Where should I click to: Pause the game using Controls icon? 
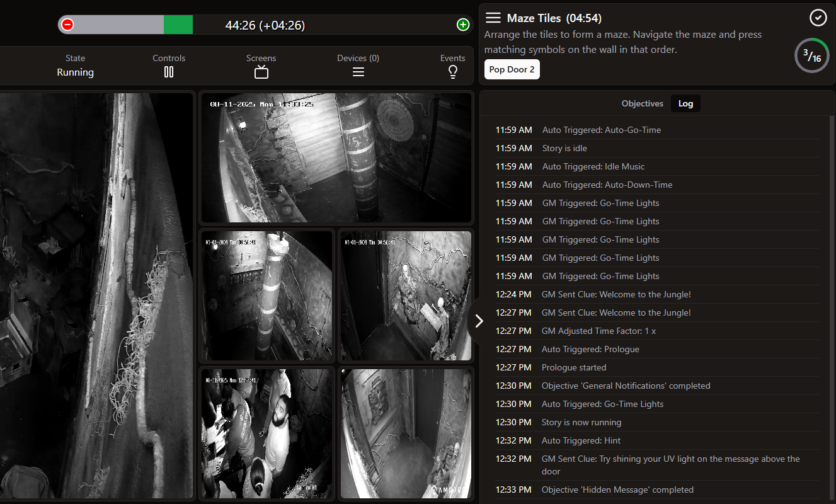[x=169, y=72]
